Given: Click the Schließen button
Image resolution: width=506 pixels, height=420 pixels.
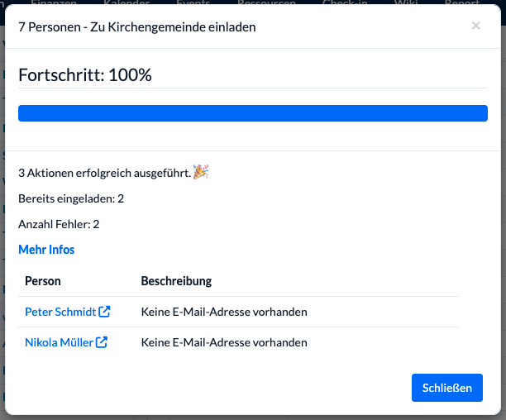Looking at the screenshot, I should point(446,388).
